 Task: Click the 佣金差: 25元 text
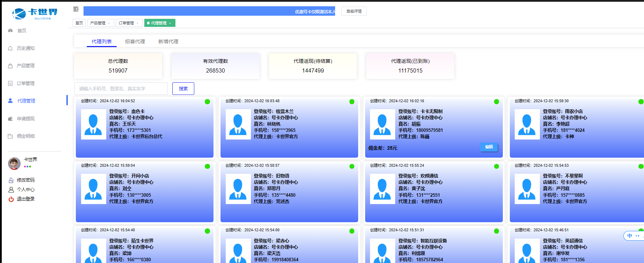[383, 148]
